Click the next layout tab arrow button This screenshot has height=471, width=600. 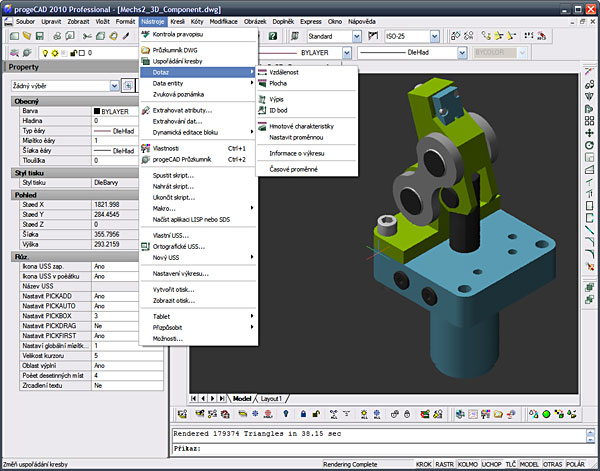tap(212, 399)
